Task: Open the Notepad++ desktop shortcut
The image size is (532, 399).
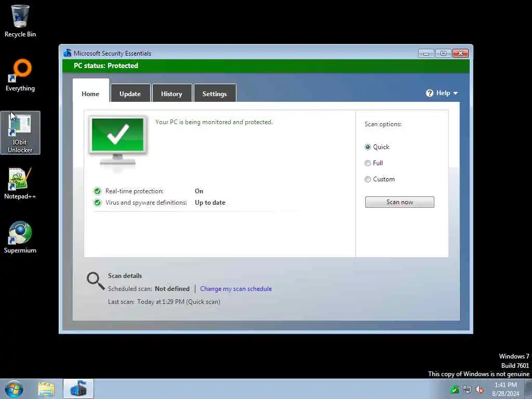Action: pyautogui.click(x=20, y=183)
